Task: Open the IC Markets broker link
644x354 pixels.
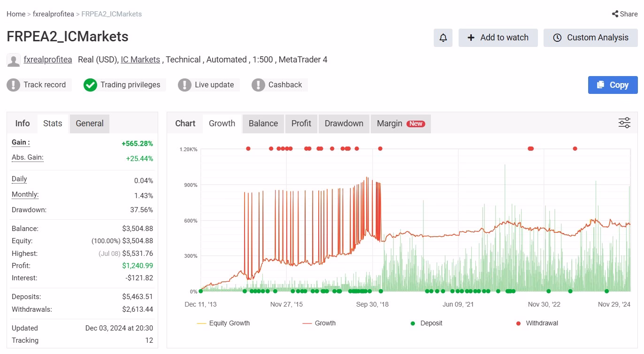Action: coord(140,60)
